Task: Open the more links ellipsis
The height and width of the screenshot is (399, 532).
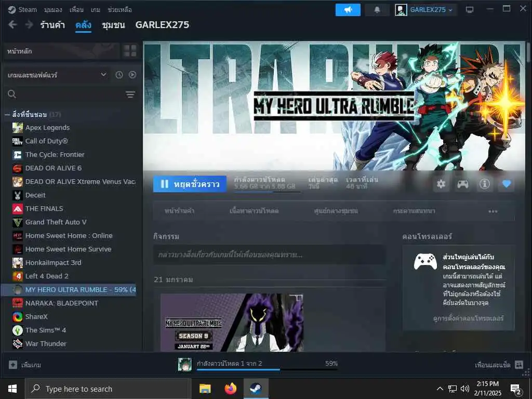Action: 493,211
